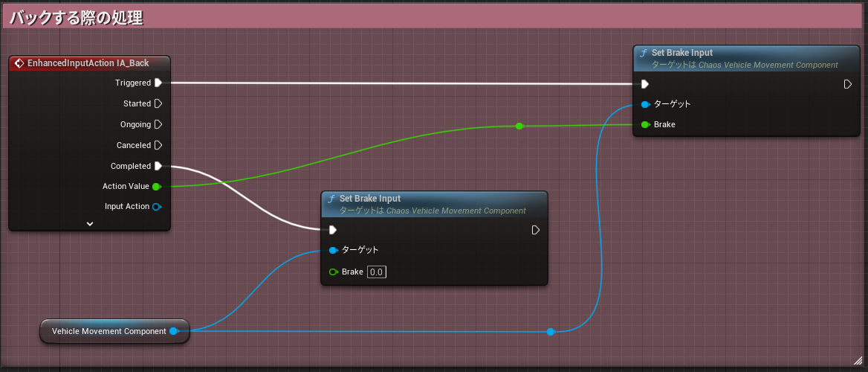Edit the Brake 0.0 value field

click(377, 272)
